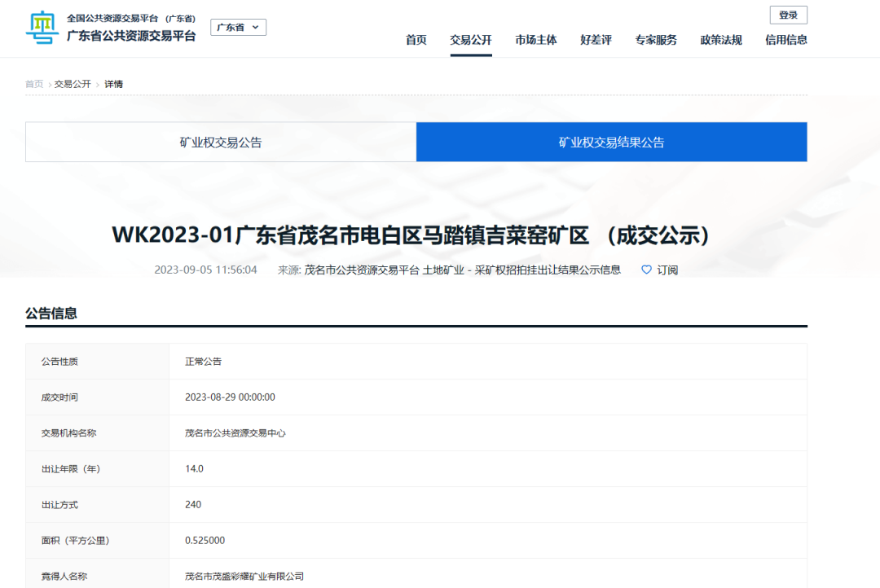
Task: Select 信用信息 in the top navigation
Action: coord(786,40)
